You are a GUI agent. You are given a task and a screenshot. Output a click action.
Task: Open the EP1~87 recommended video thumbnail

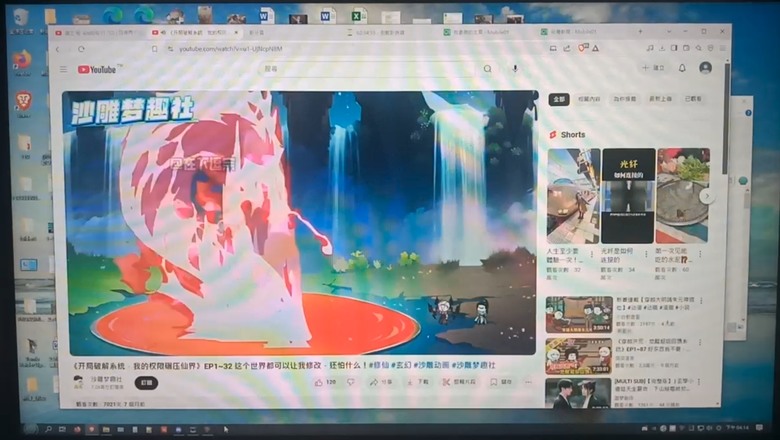(579, 356)
